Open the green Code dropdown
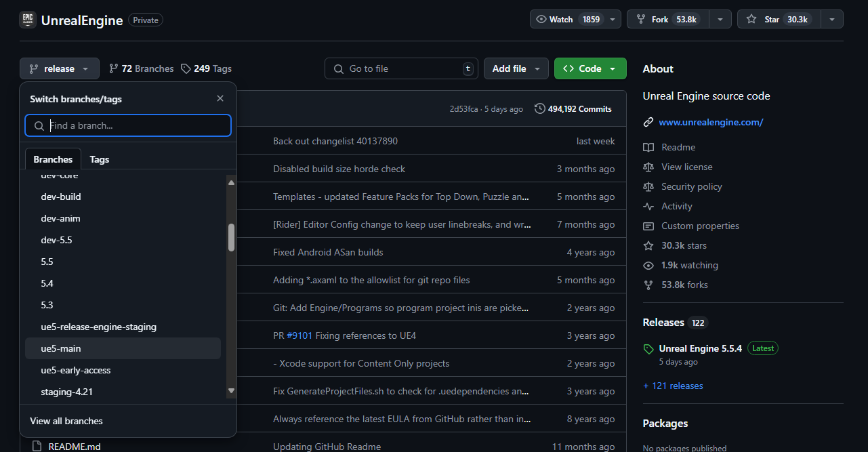 coord(590,68)
